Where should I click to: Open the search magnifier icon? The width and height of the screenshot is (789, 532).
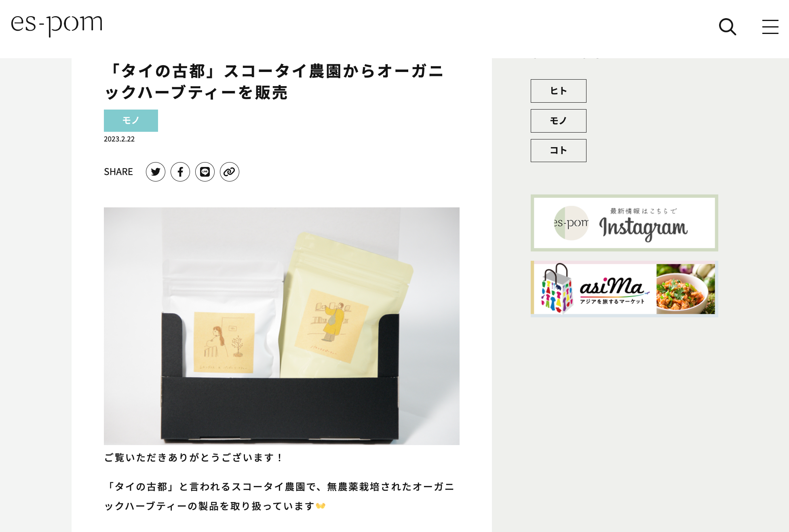coord(728,27)
